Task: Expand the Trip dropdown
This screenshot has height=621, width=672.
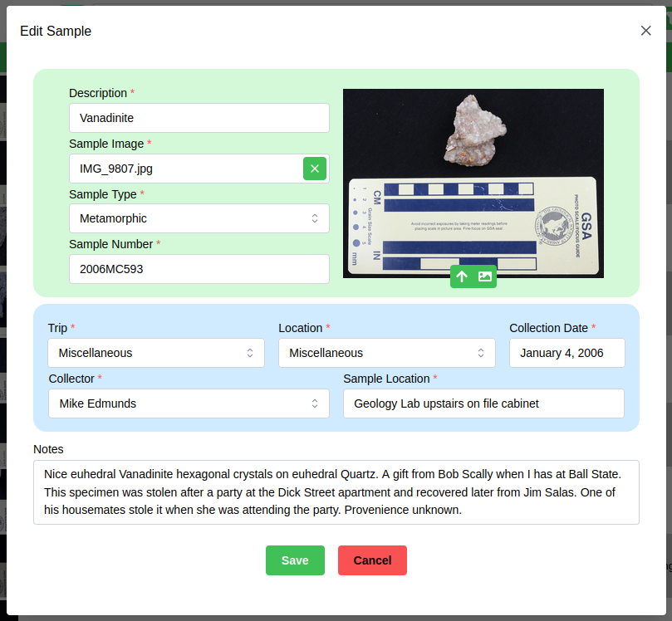Action: coord(155,353)
